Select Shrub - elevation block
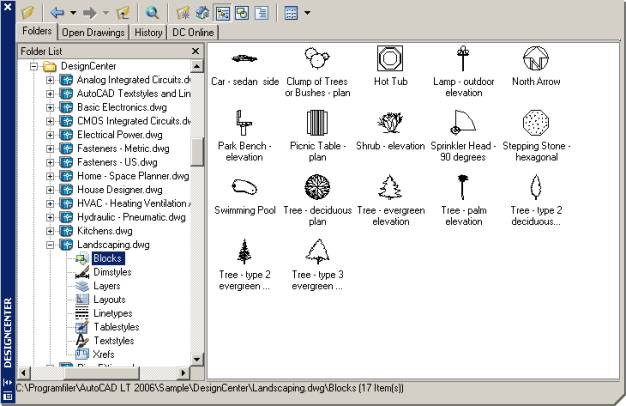This screenshot has height=406, width=626. pos(390,132)
